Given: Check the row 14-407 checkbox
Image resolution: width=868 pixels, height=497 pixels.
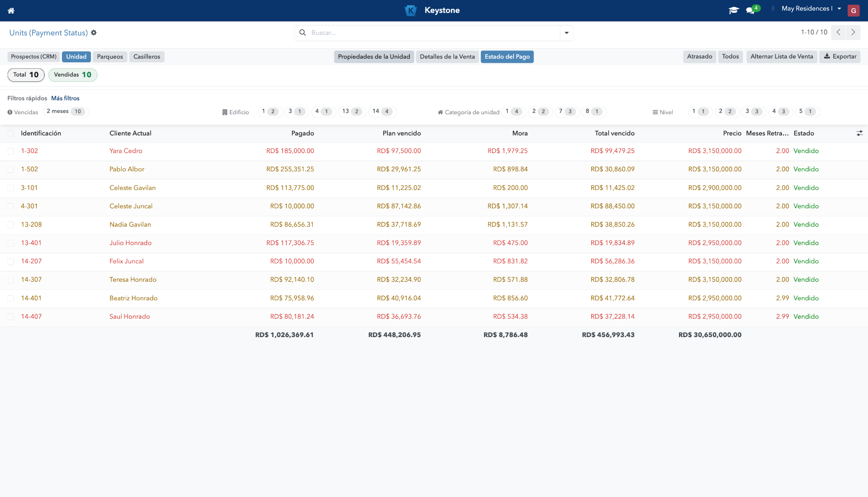Looking at the screenshot, I should coord(11,317).
